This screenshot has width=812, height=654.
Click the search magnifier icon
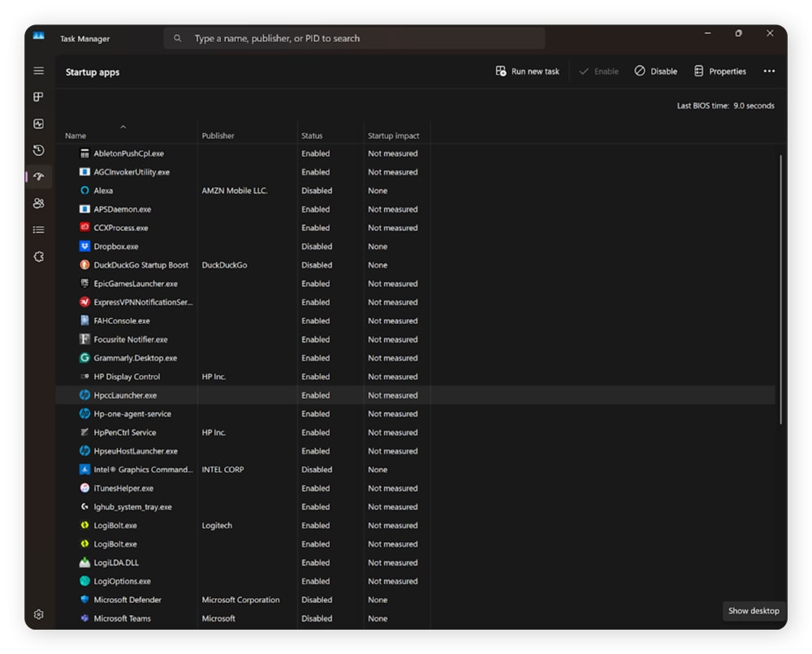pos(178,38)
